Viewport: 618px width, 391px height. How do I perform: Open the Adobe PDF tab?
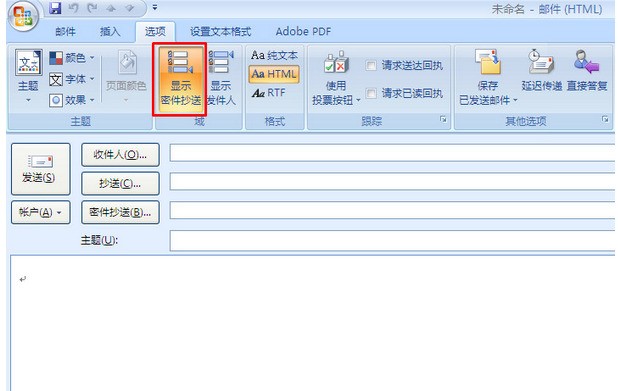pos(303,32)
